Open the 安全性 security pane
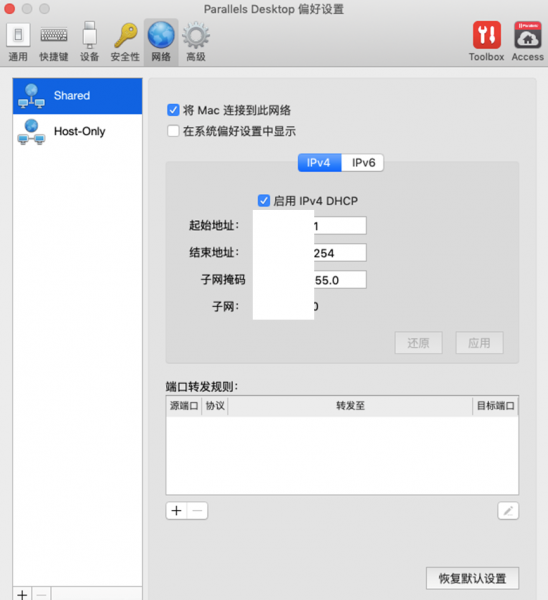The image size is (548, 600). (125, 42)
